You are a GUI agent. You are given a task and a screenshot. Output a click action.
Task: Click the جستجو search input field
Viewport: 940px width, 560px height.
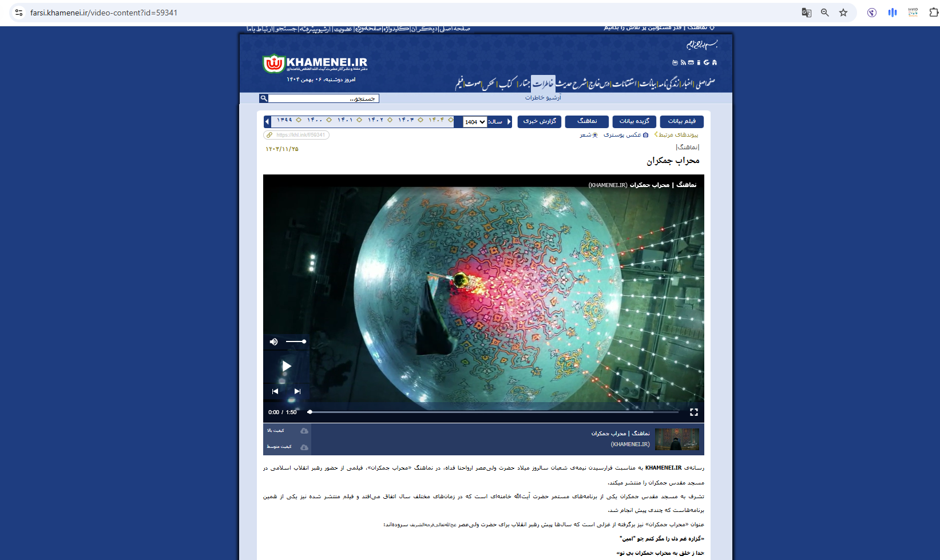323,98
